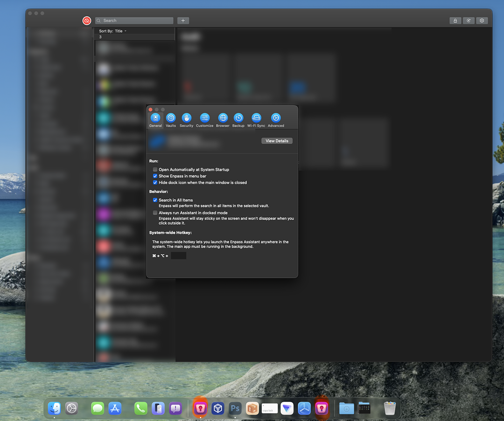Enable Open Automatically at System Startup
Screen dimensions: 504x421
click(x=155, y=170)
